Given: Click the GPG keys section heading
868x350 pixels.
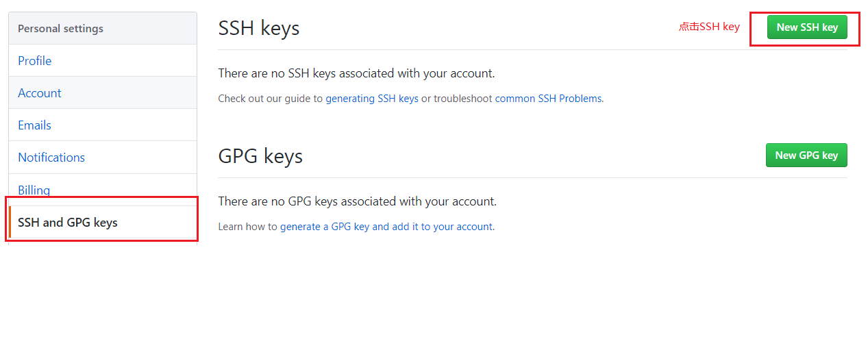Looking at the screenshot, I should [260, 156].
